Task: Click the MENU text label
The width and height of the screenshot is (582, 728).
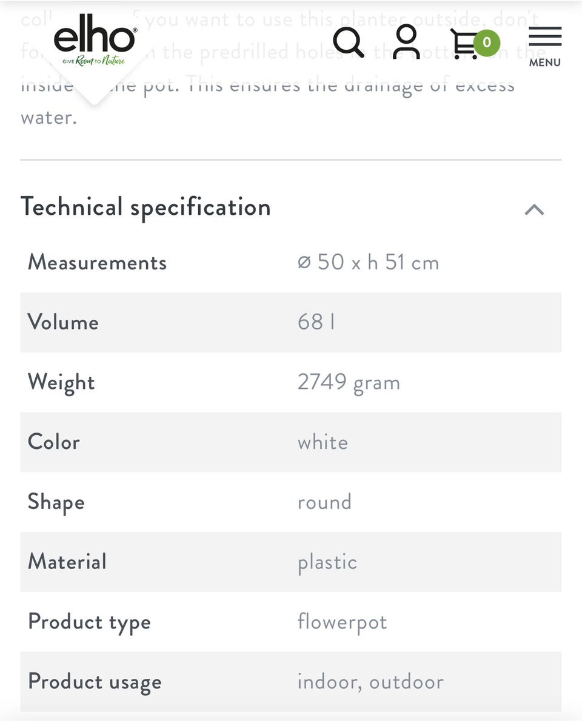Action: point(545,62)
